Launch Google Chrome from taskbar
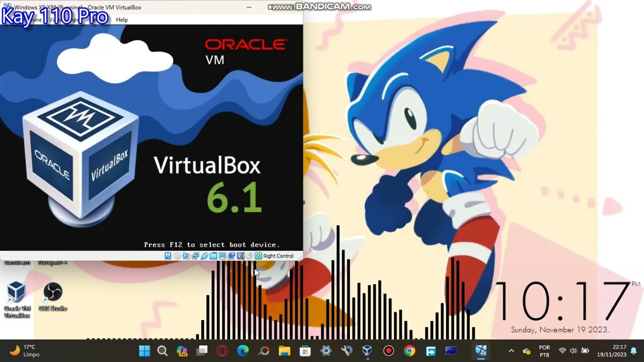644x362 pixels. coord(410,350)
